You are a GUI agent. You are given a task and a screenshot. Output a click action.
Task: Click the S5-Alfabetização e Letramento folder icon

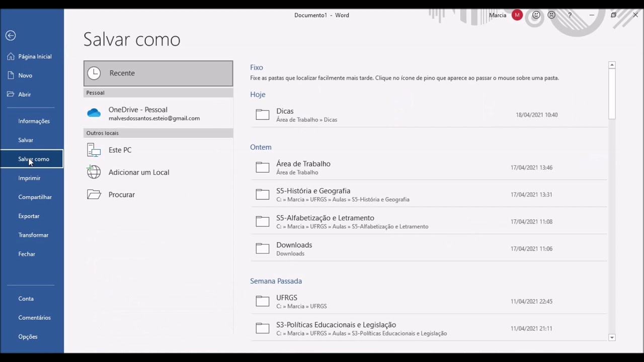click(263, 222)
